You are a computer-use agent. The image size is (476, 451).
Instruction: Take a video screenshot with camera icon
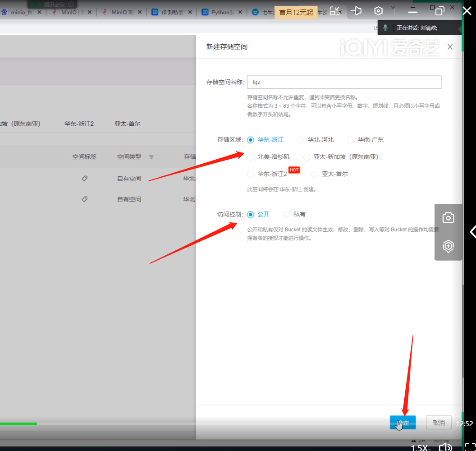point(448,218)
